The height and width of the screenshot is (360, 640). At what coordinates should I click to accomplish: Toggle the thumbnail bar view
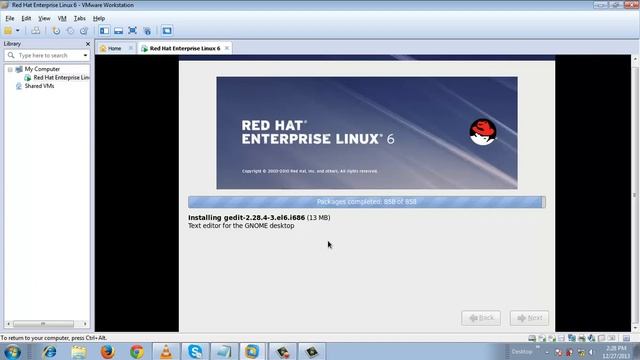pyautogui.click(x=118, y=31)
